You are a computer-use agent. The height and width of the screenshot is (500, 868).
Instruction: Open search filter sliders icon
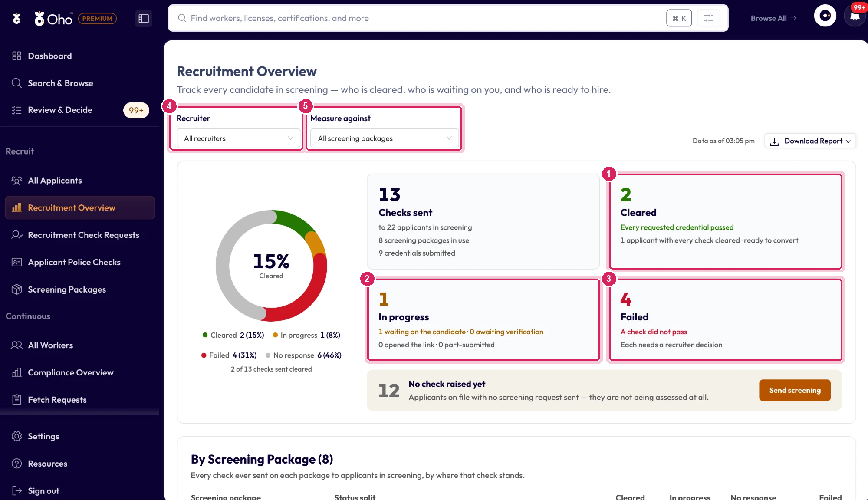tap(709, 18)
